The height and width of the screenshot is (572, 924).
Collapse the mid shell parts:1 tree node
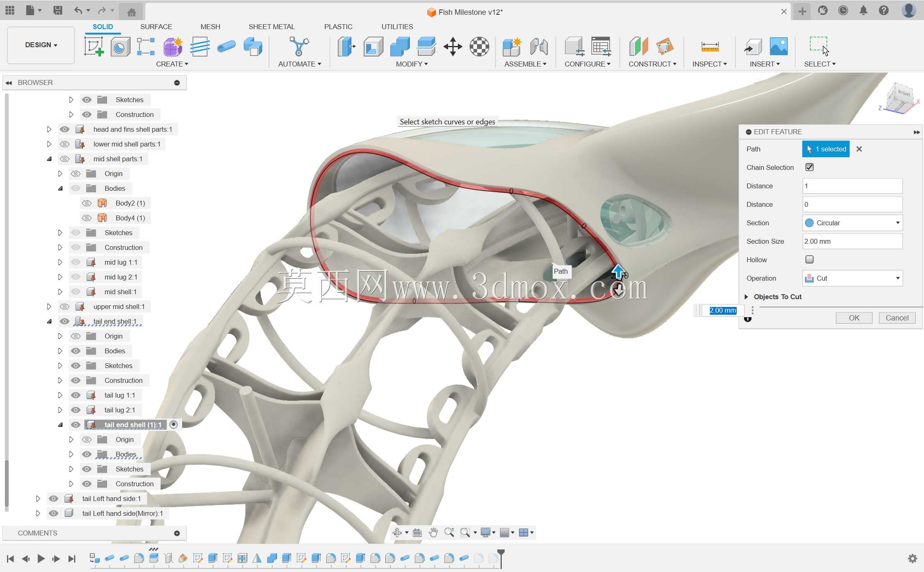49,159
